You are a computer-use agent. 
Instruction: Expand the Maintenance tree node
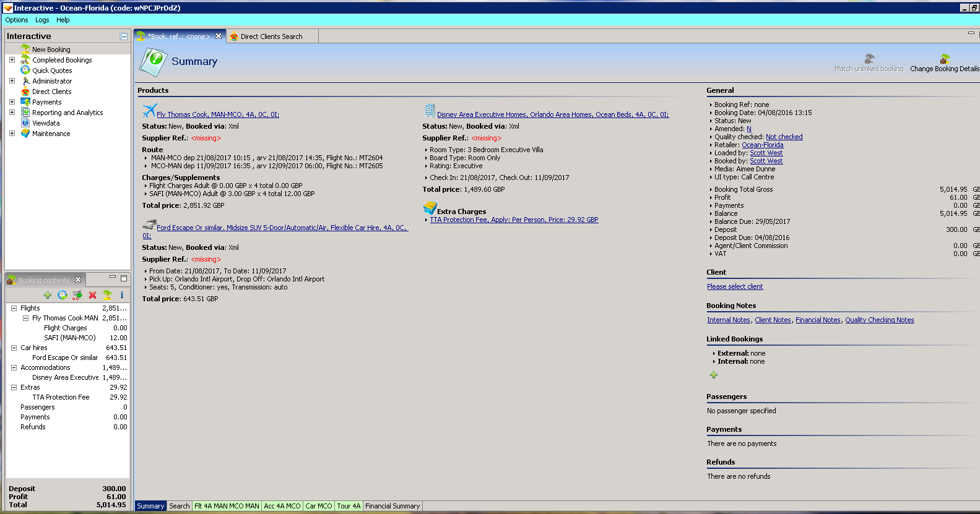tap(12, 133)
